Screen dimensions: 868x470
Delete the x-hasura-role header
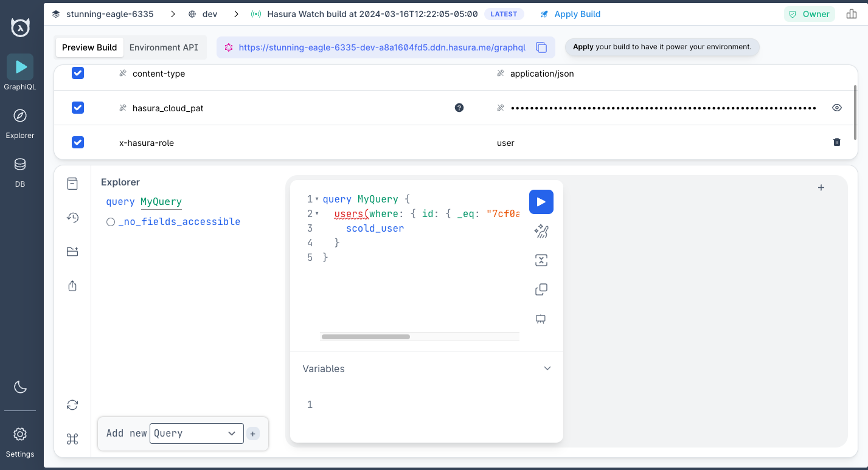click(837, 142)
